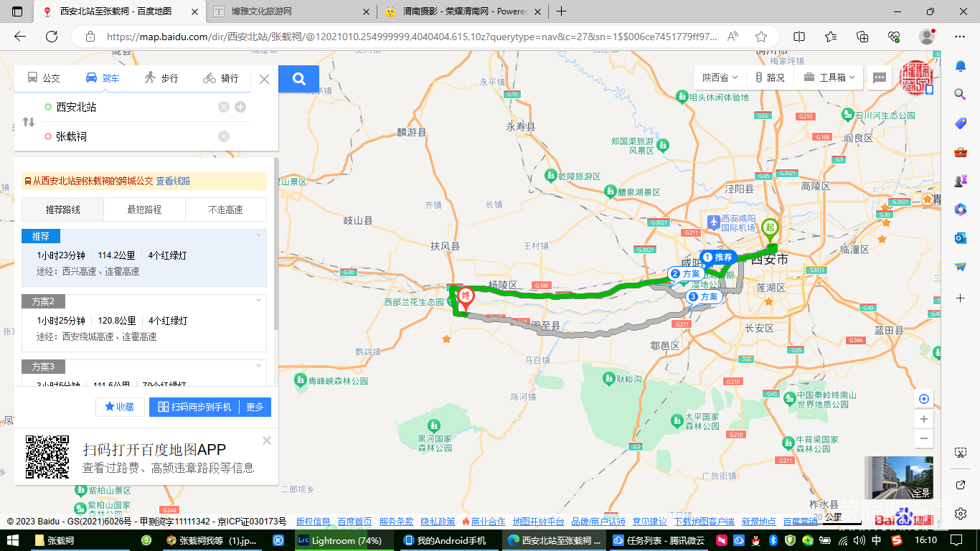Viewport: 980px width, 551px height.
Task: Toggle the 路况 traffic layer
Action: [x=770, y=77]
